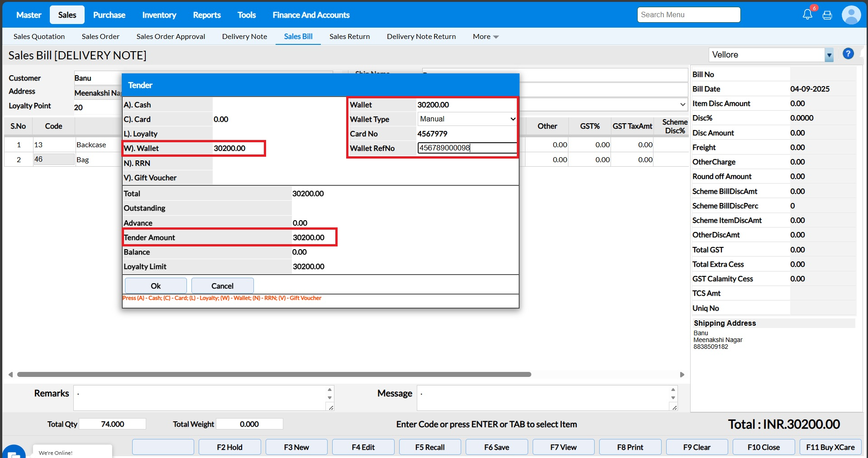Click the printer icon in header
The height and width of the screenshot is (458, 868).
(827, 15)
